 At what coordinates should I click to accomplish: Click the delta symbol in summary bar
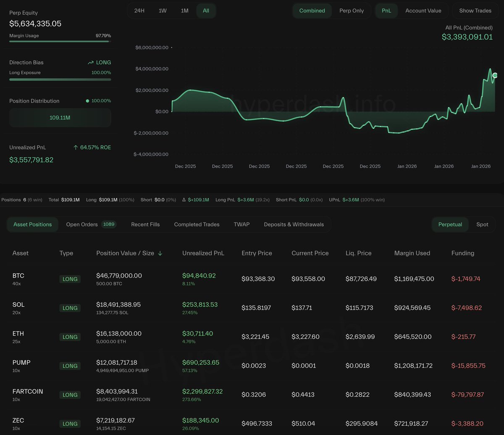(184, 200)
